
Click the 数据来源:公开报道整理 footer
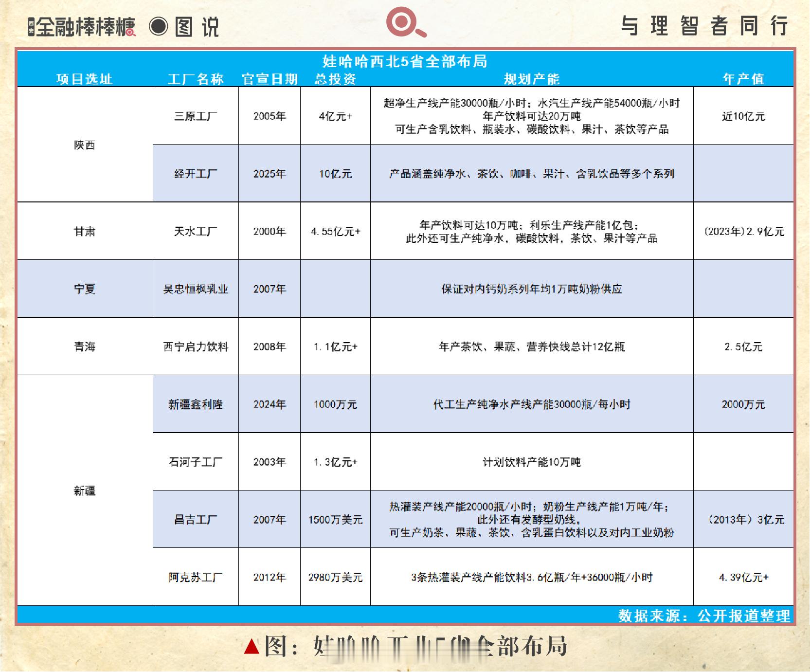pos(704,616)
